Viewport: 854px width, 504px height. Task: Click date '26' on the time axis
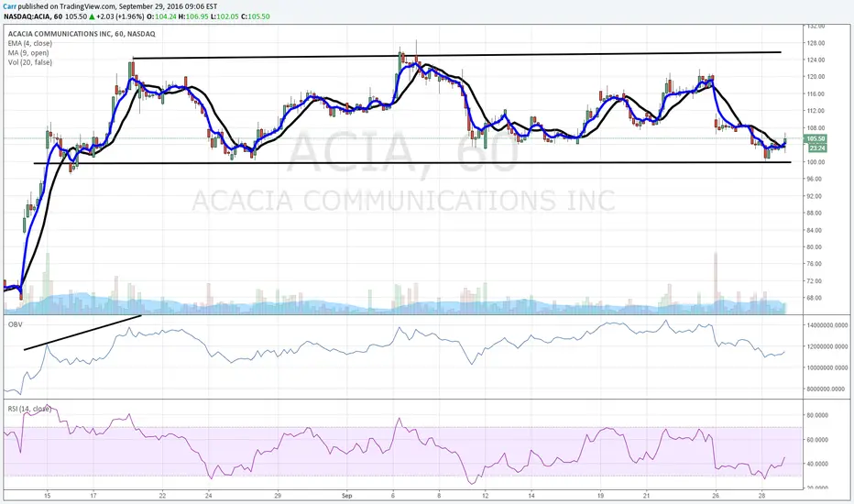(716, 496)
